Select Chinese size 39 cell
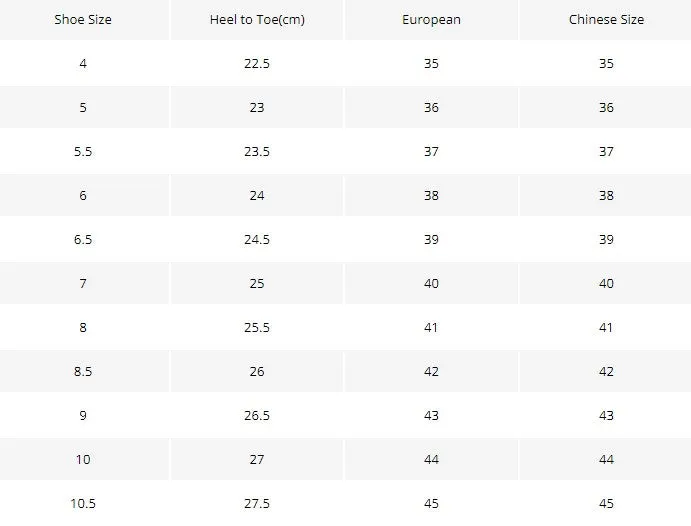 [606, 240]
